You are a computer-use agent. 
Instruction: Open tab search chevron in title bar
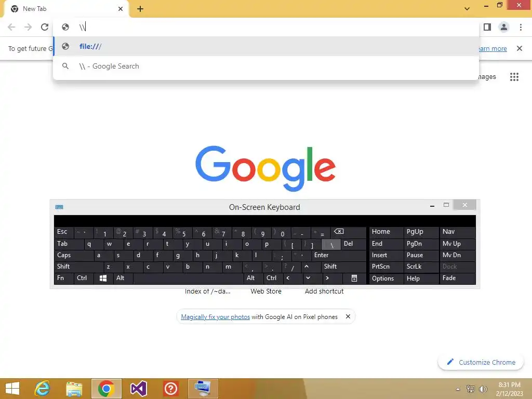[467, 9]
